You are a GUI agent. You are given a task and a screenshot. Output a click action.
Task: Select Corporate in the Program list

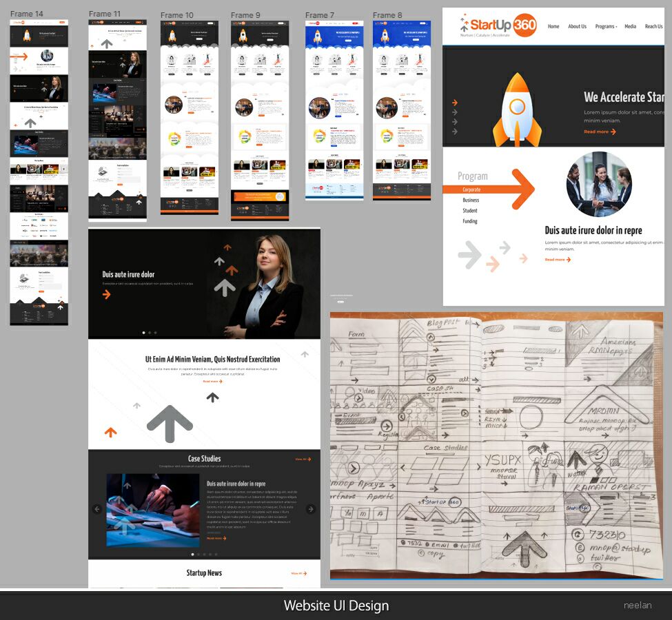[x=471, y=189]
